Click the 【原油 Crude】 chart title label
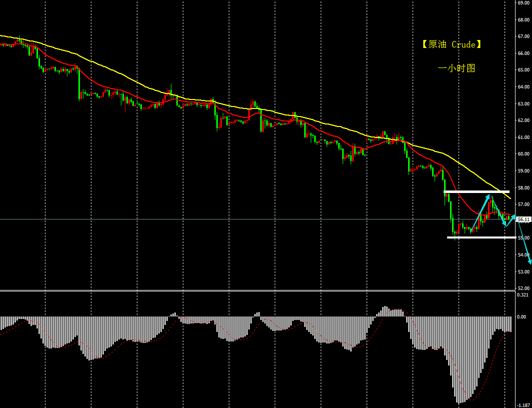The image size is (532, 408). point(452,44)
